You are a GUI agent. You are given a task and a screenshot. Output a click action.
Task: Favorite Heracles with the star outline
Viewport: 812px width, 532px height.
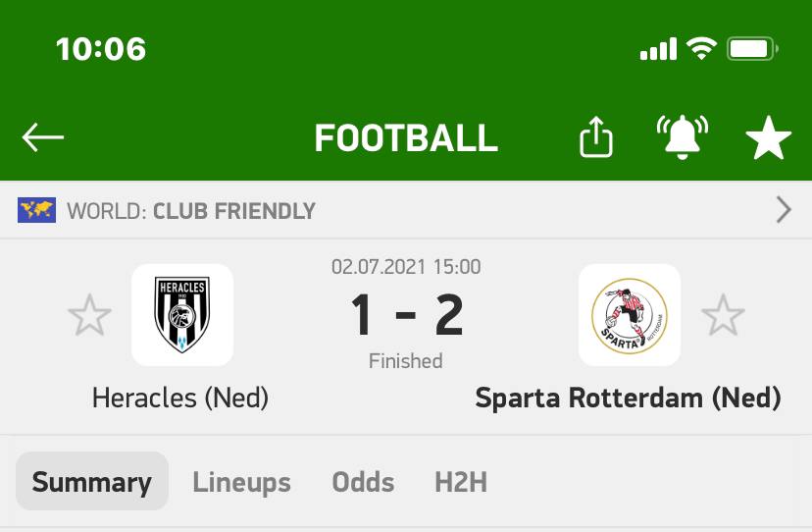pyautogui.click(x=89, y=315)
